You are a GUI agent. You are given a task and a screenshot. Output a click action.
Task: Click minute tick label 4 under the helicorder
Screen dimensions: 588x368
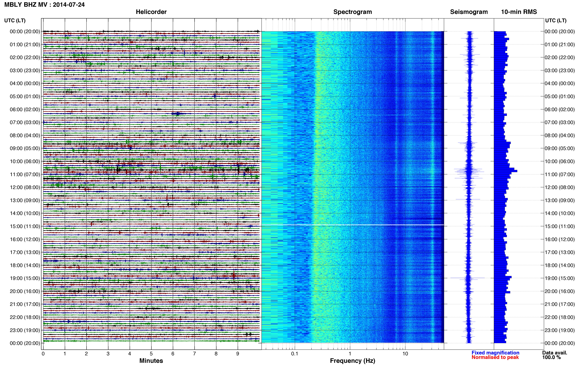[x=130, y=354]
